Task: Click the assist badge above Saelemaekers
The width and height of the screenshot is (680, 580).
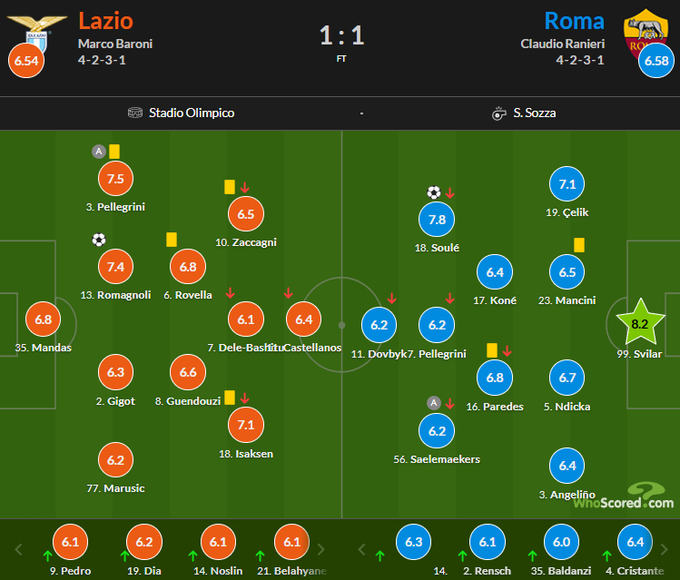Action: [433, 403]
